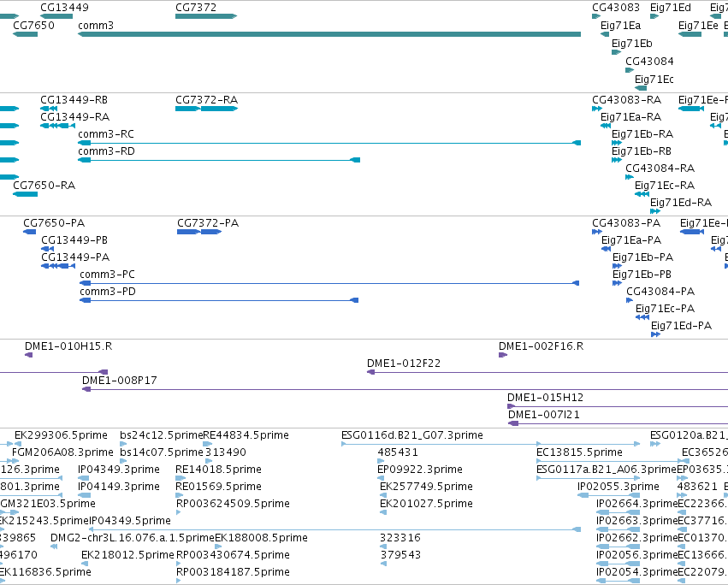
Task: Select the DME1-007I21 BAC label
Action: (544, 415)
